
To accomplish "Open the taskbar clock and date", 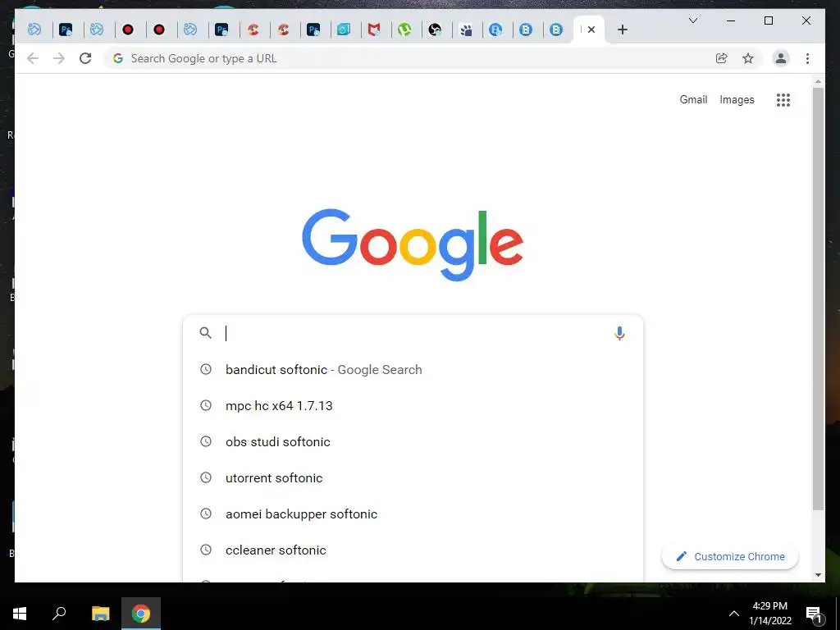I will 769,614.
